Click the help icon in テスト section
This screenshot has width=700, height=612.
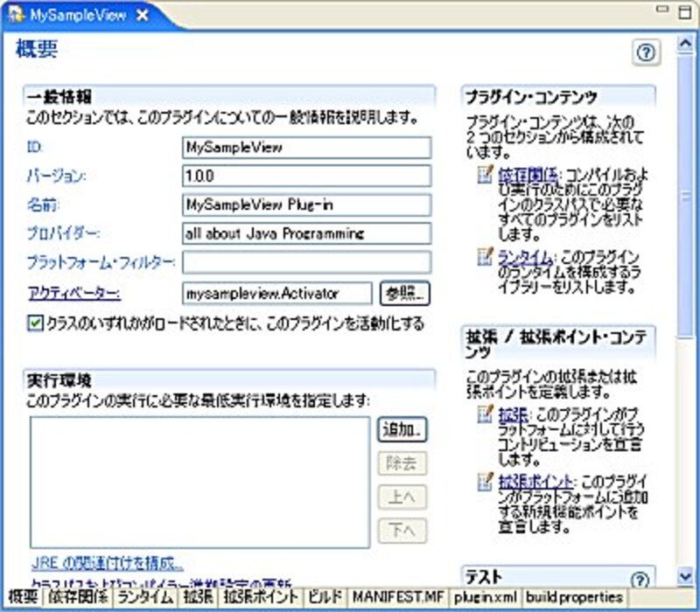pos(642,580)
